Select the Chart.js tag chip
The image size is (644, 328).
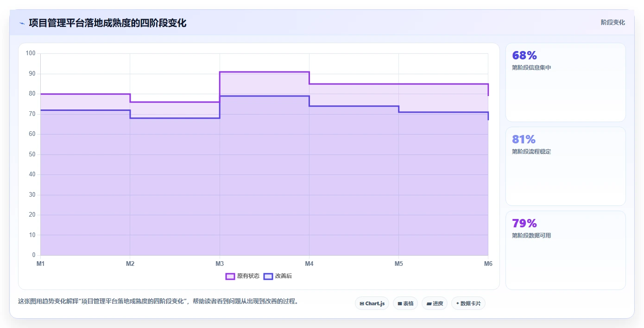coord(372,303)
